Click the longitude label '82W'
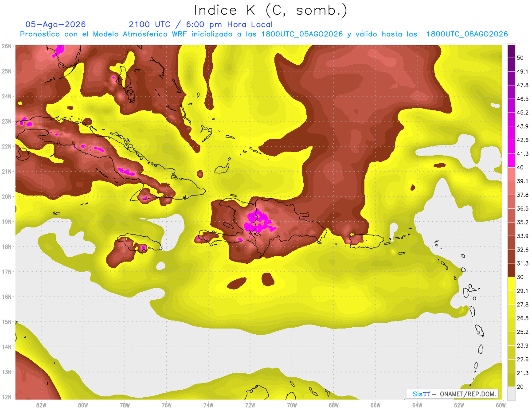This screenshot has width=532, height=411. click(x=41, y=405)
